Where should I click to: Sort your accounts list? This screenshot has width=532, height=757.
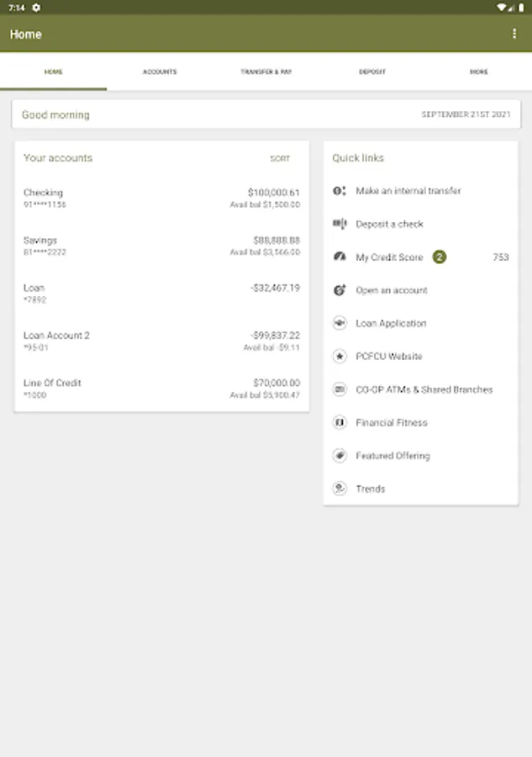(x=280, y=158)
